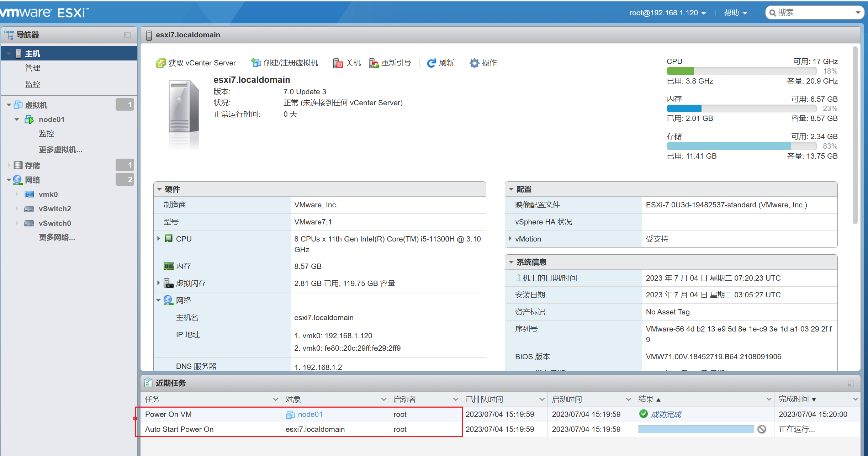Click the vmk0 adapter icon
The height and width of the screenshot is (456, 868).
tap(29, 194)
